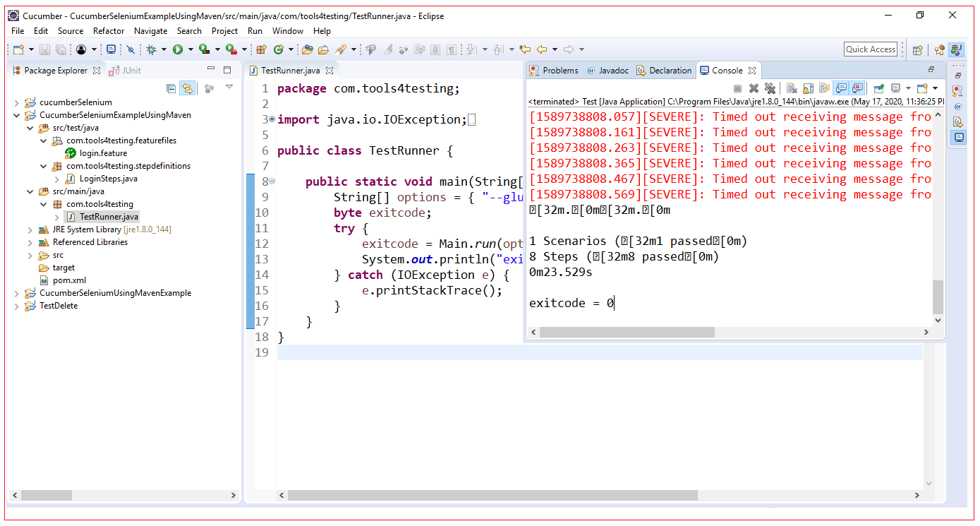Open the Console fast view icon on right trim
Image resolution: width=980 pixels, height=526 pixels.
tap(958, 138)
